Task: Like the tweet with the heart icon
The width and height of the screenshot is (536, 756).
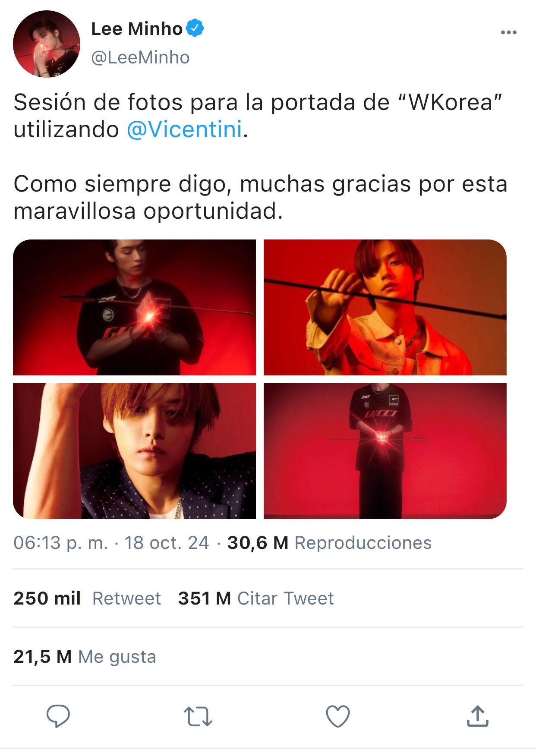Action: [337, 716]
